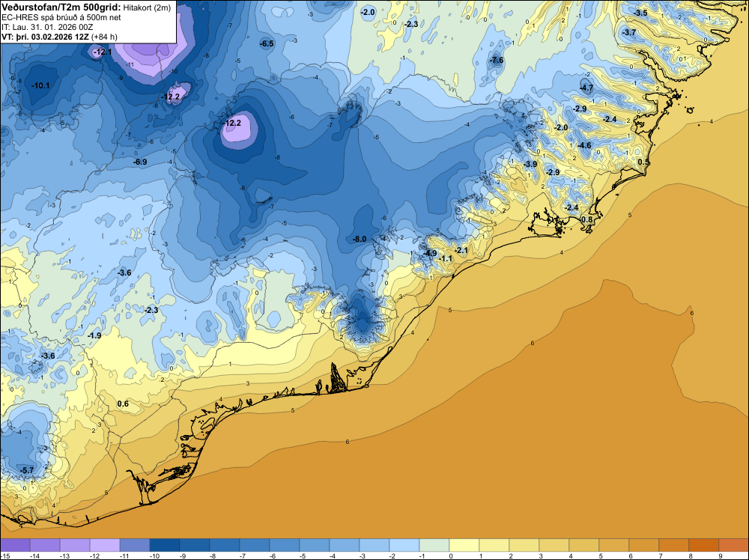The width and height of the screenshot is (749, 560).
Task: Click legend swatch between -1 and 0
Action: tap(434, 545)
